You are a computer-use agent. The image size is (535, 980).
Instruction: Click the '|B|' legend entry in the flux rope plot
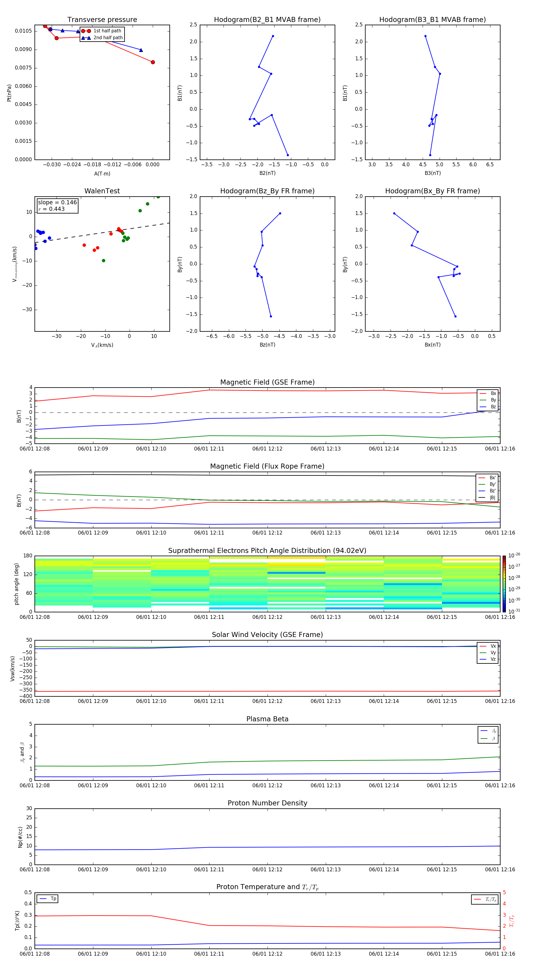[487, 498]
